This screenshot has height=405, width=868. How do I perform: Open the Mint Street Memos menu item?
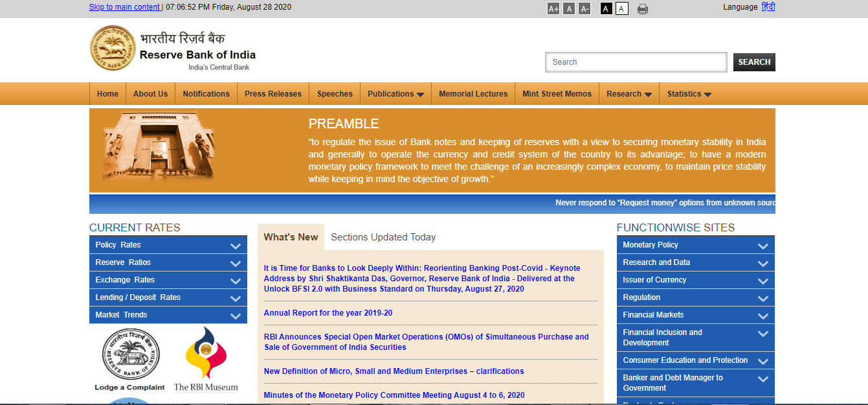pos(557,94)
